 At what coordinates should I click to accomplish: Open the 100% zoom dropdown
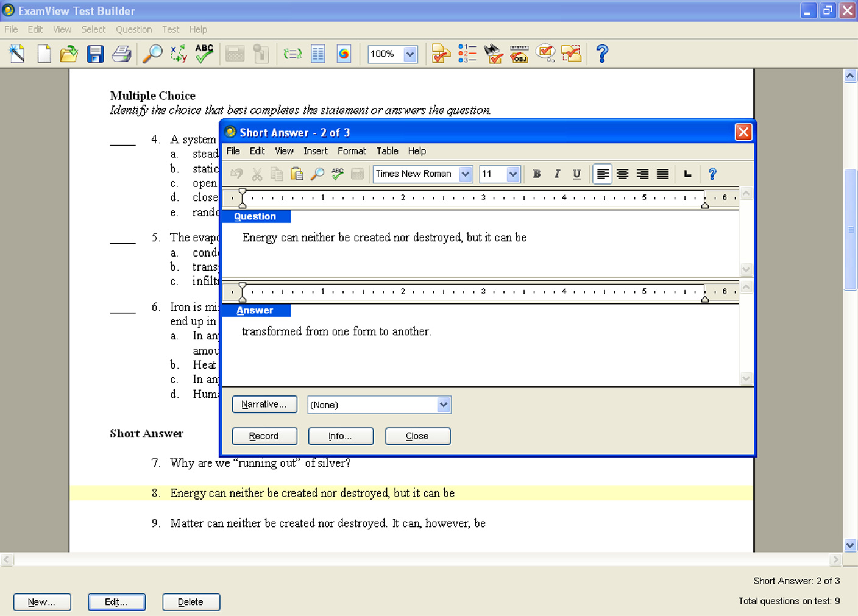pos(410,54)
